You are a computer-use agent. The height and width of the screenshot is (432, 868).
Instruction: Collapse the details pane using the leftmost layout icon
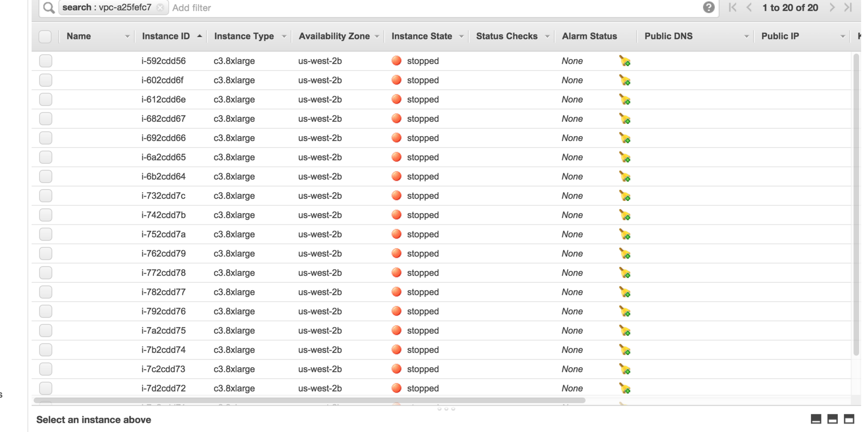pyautogui.click(x=816, y=419)
